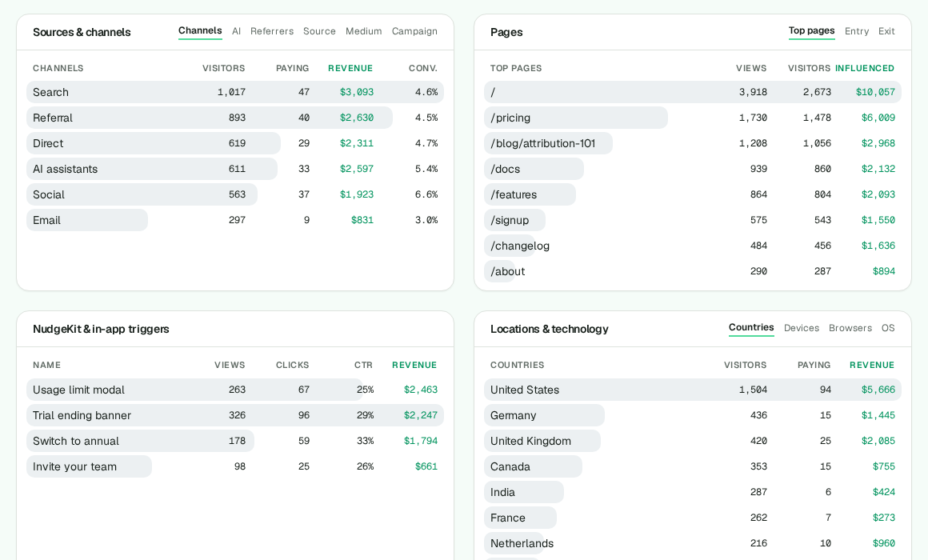Select the Referrers tab

272,31
